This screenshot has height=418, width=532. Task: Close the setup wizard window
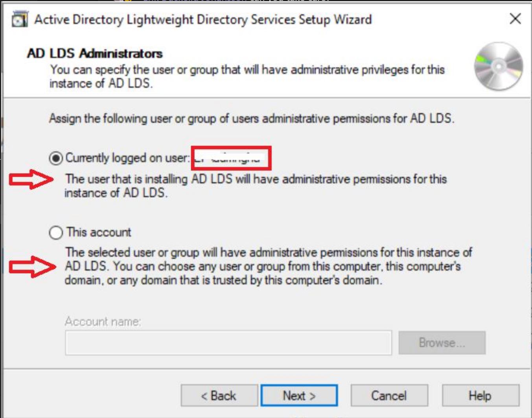click(515, 18)
